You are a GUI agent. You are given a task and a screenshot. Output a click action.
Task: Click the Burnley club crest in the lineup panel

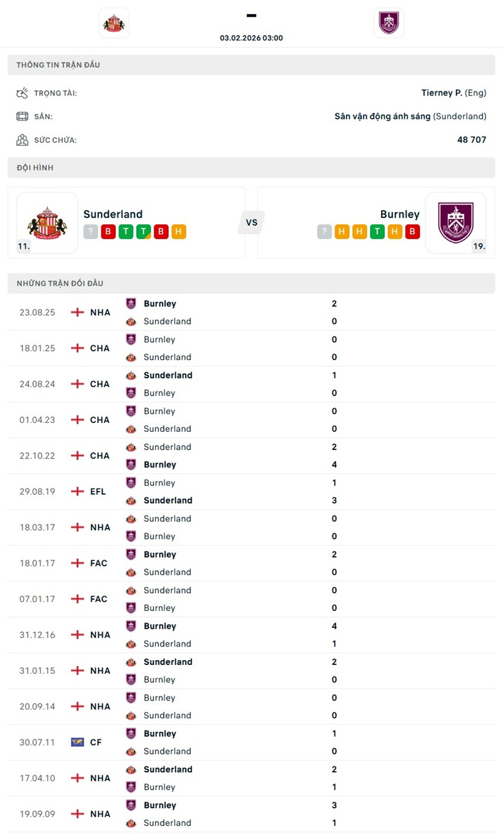(x=456, y=222)
